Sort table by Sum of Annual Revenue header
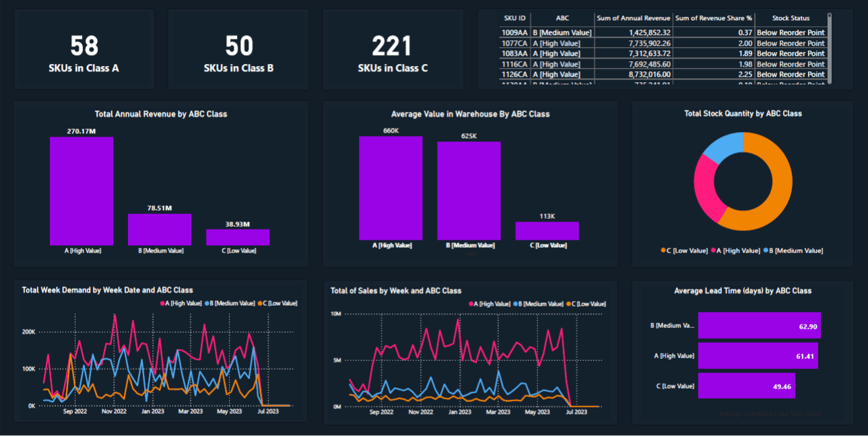This screenshot has width=868, height=437. (633, 18)
